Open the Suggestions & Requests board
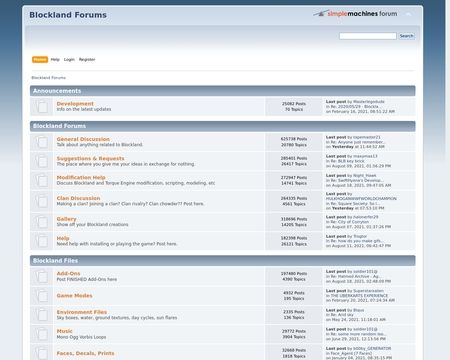Screen dimensions: 450x360 coord(90,158)
